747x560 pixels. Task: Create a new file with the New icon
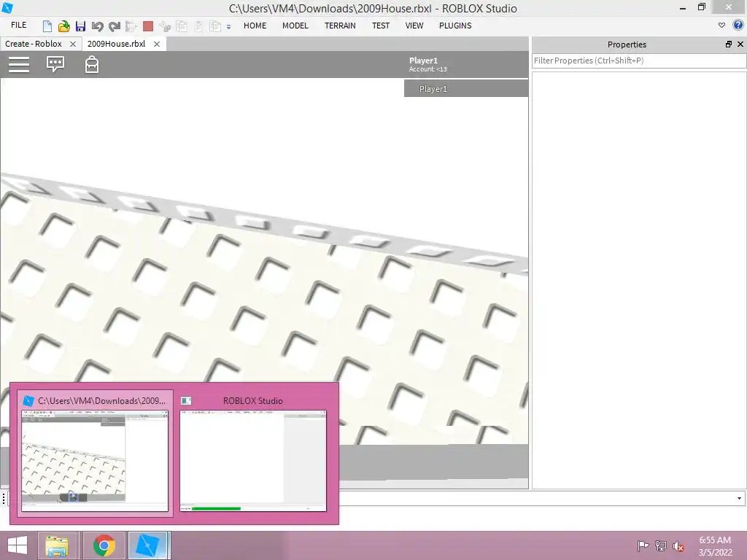pos(47,26)
